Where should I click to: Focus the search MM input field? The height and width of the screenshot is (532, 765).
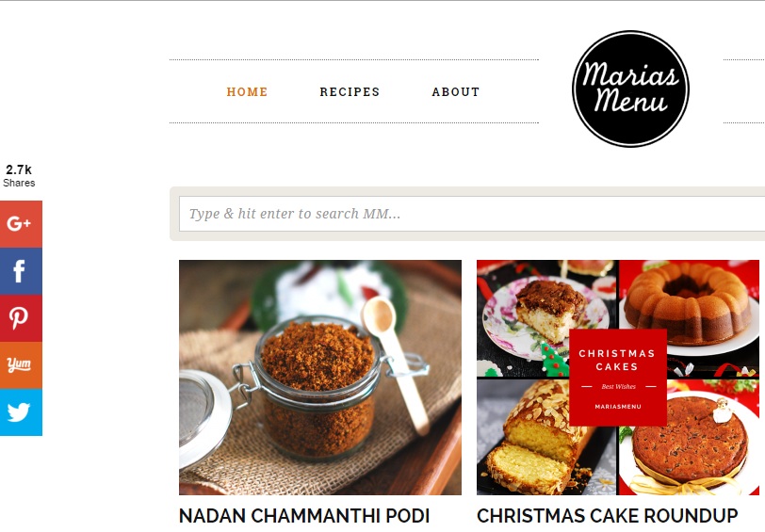coord(472,214)
